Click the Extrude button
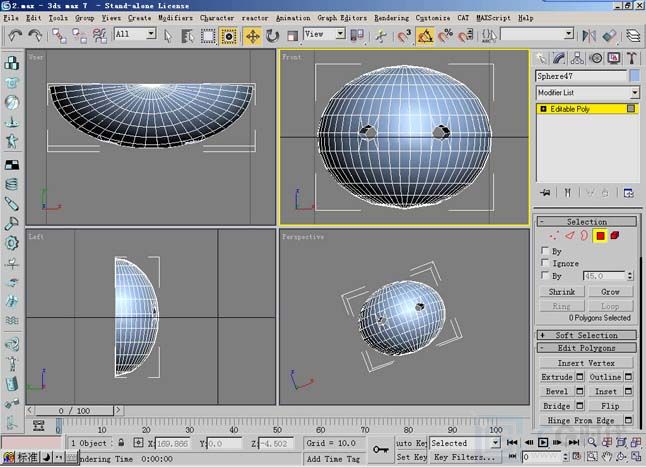 557,377
